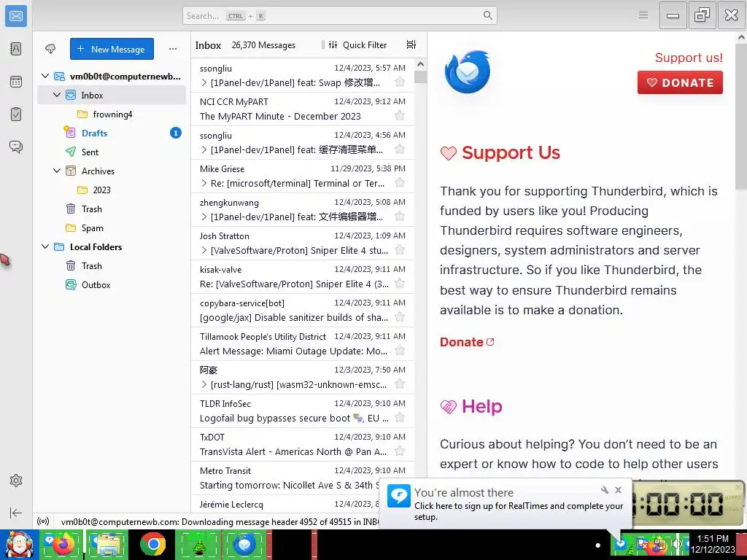Open the Spam folder
The height and width of the screenshot is (560, 747).
(x=112, y=227)
